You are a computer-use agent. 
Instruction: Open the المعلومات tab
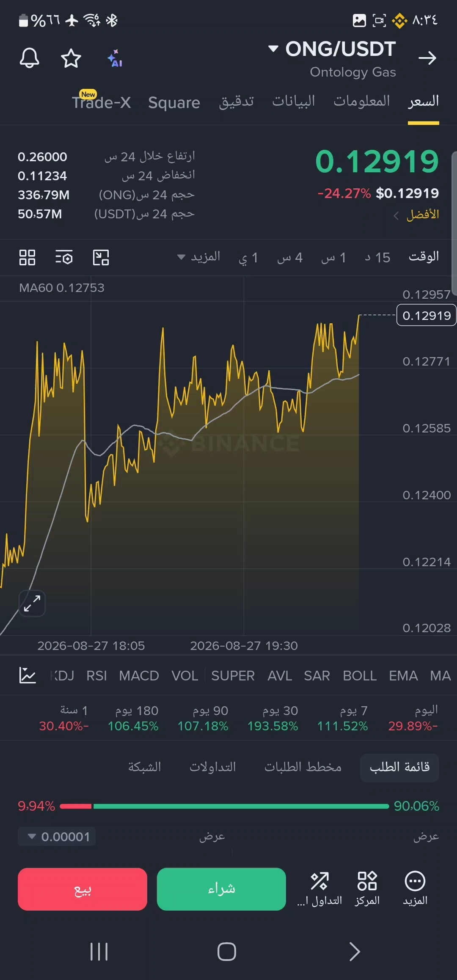tap(362, 102)
